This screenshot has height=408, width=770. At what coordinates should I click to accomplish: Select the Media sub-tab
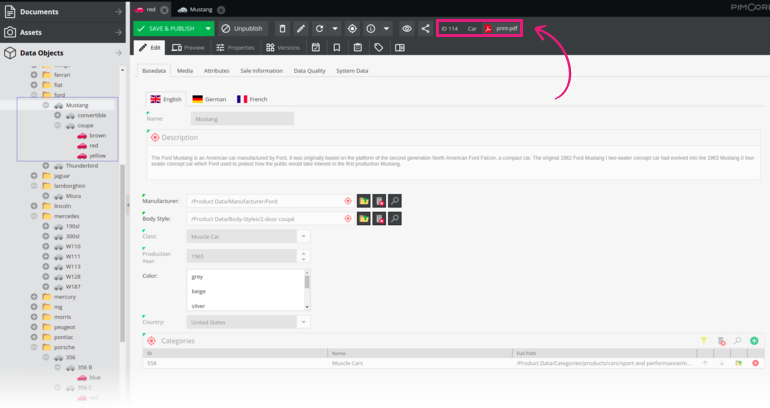[x=185, y=71]
